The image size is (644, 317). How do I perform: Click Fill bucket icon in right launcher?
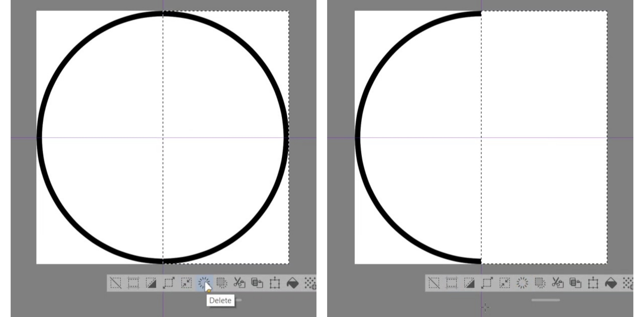611,283
